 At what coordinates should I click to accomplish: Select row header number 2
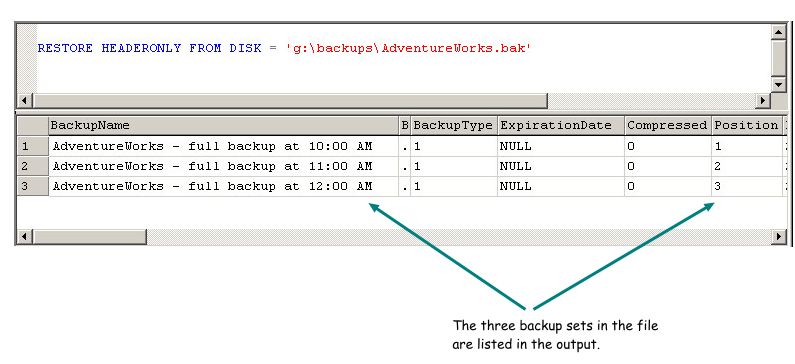[33, 166]
